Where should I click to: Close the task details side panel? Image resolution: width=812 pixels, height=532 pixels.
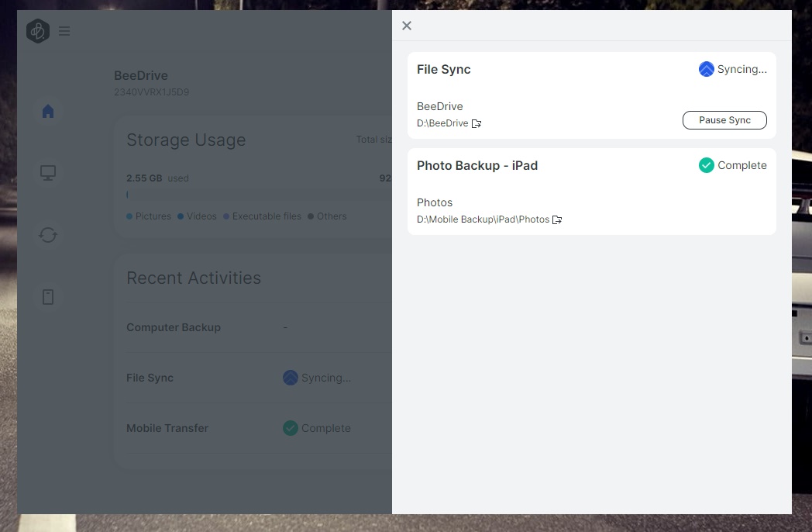point(407,26)
